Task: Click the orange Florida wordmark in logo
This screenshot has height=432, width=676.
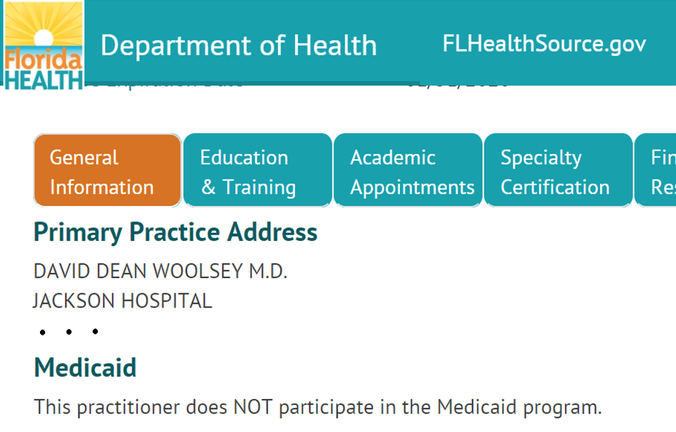Action: coord(43,59)
